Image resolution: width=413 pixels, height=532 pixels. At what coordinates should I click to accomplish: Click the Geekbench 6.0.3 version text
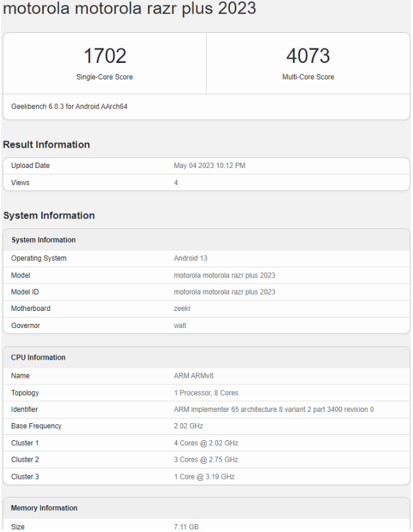[x=69, y=106]
